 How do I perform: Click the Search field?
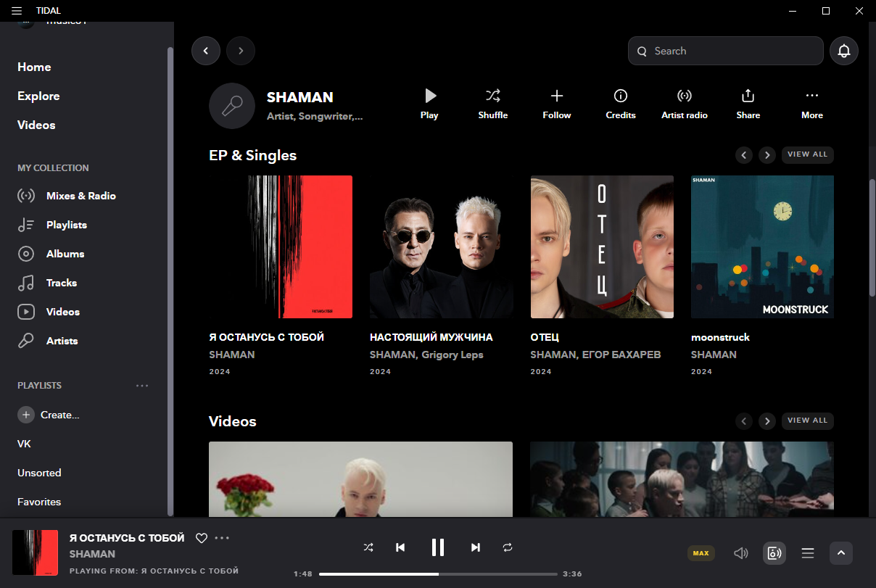pos(726,51)
